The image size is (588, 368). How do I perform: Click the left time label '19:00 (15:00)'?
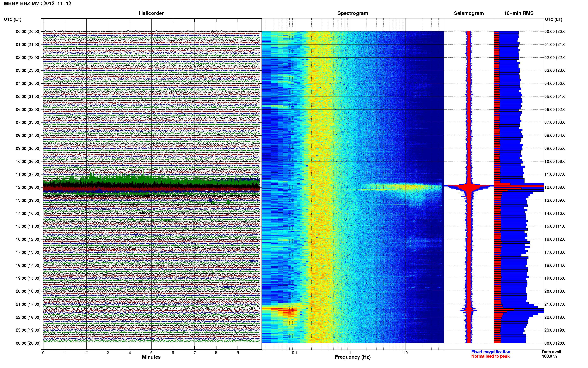pos(28,278)
